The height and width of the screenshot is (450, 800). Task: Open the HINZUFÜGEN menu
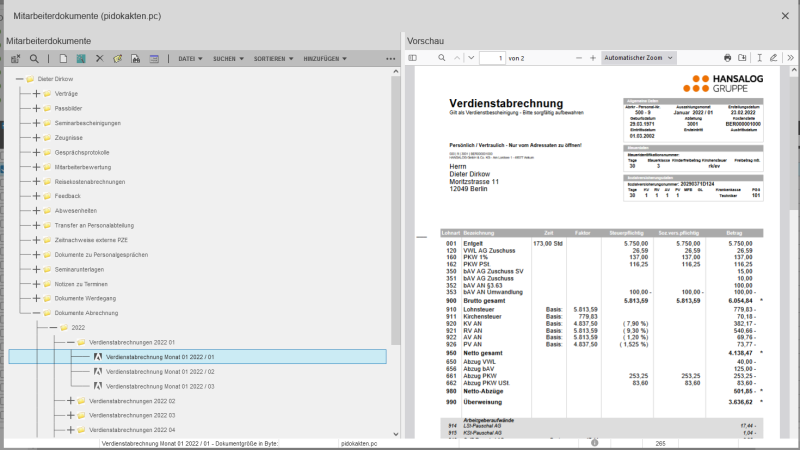[325, 59]
